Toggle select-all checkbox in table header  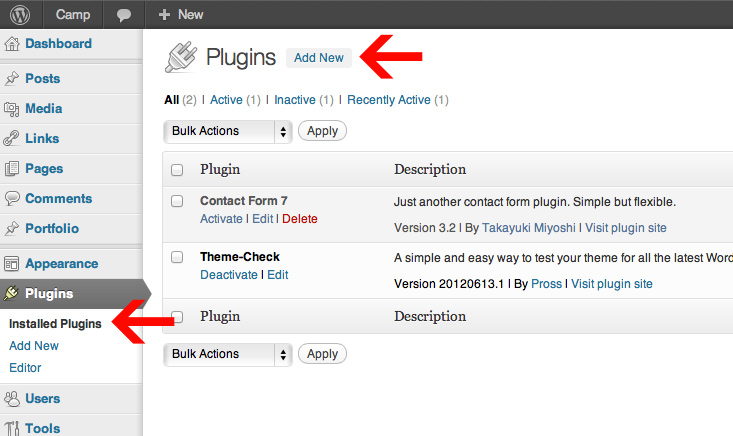(177, 170)
